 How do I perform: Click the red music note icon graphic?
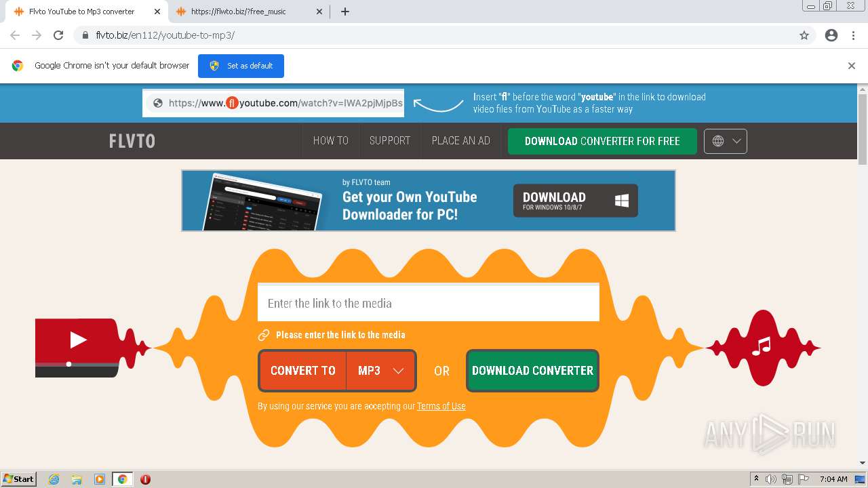pos(762,346)
